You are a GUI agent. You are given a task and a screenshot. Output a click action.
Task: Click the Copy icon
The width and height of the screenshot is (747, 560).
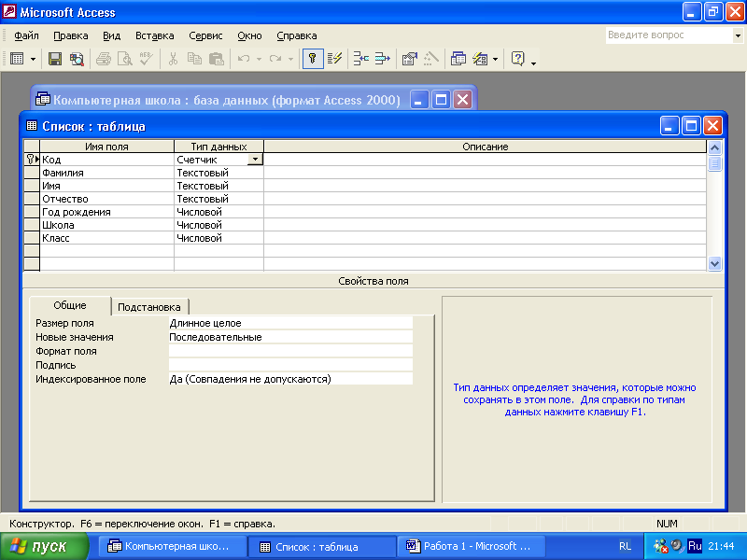point(194,59)
